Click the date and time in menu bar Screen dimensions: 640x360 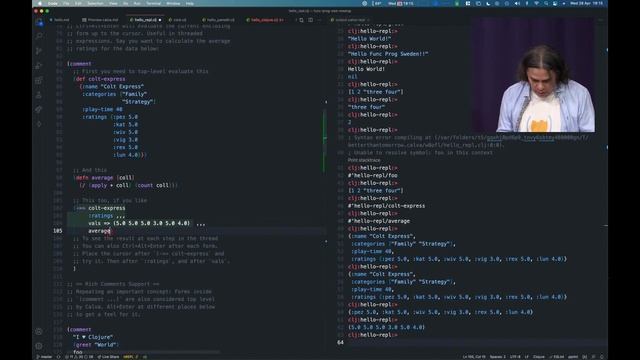tap(586, 3)
